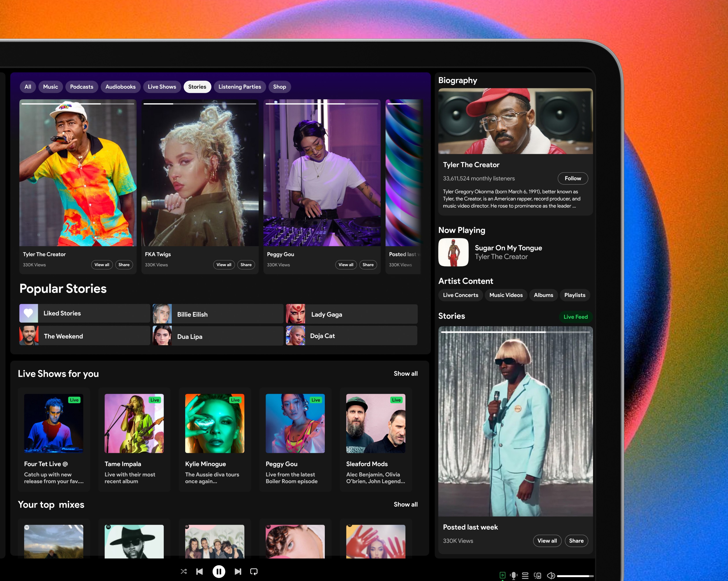Skip to the previous track
728x581 pixels.
coord(200,571)
